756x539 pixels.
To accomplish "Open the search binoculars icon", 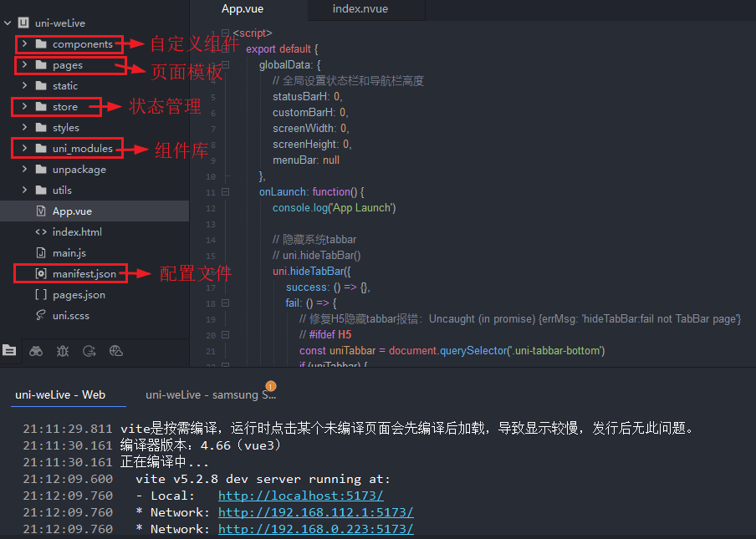I will (x=36, y=351).
